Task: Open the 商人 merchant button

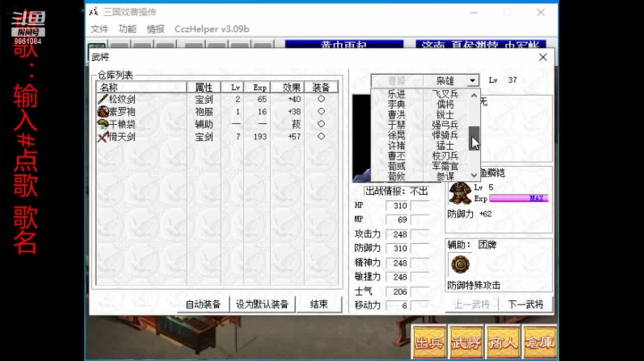Action: (503, 342)
